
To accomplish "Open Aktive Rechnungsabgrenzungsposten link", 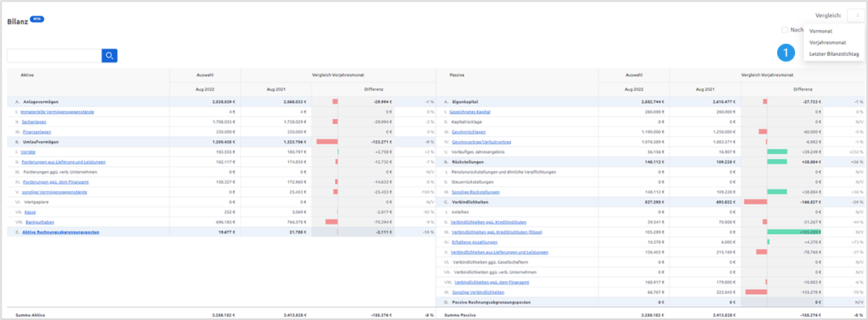I will (x=61, y=233).
